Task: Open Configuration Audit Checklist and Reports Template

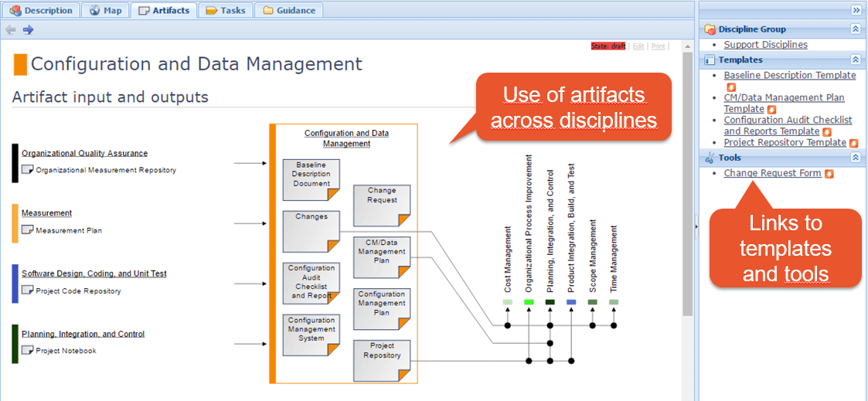Action: pyautogui.click(x=788, y=126)
